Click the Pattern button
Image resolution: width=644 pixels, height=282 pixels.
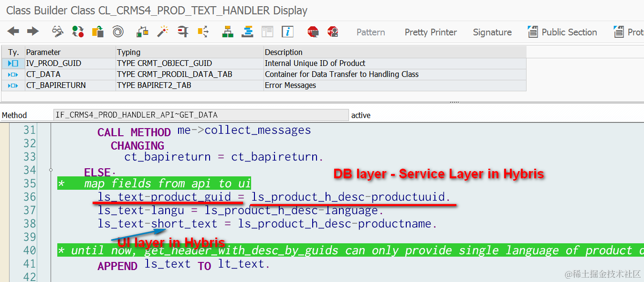point(371,32)
